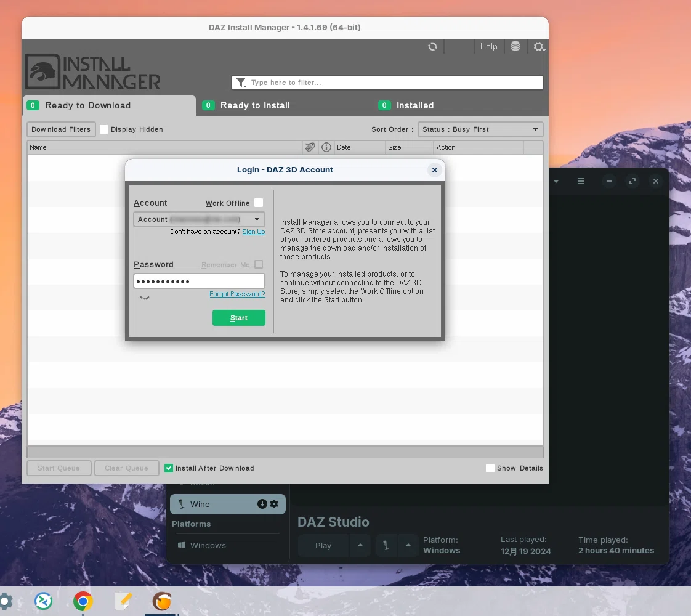
Task: Click the tag icon column header
Action: (x=310, y=147)
